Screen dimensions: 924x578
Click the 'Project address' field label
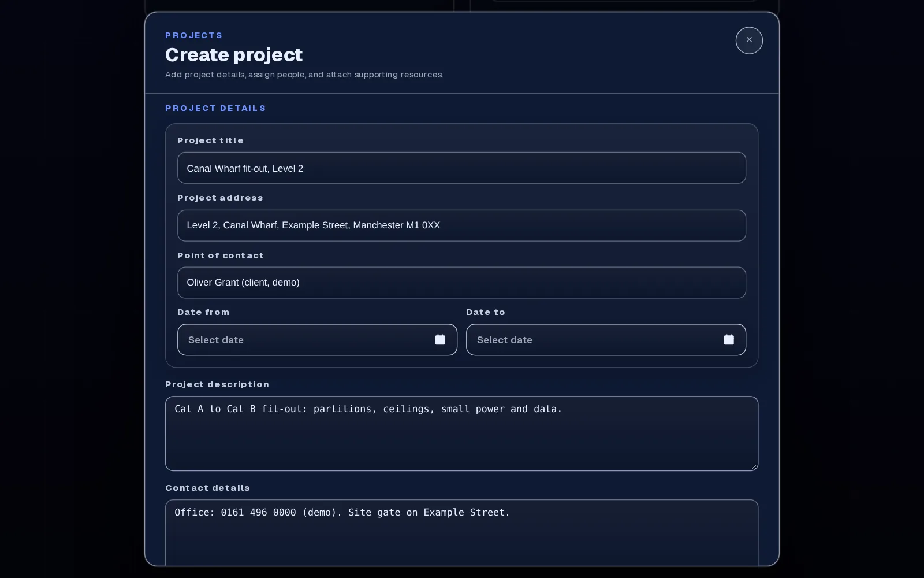[x=220, y=198]
